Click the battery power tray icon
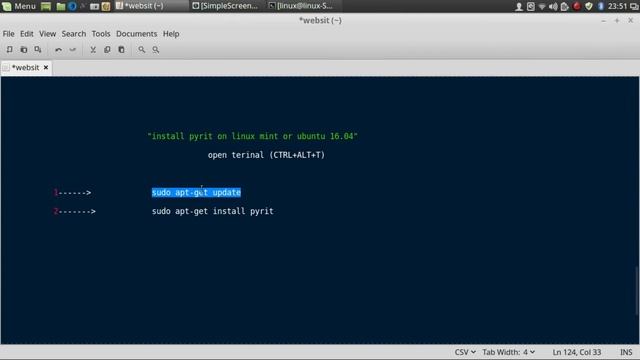This screenshot has height=360, width=640. [x=564, y=6]
